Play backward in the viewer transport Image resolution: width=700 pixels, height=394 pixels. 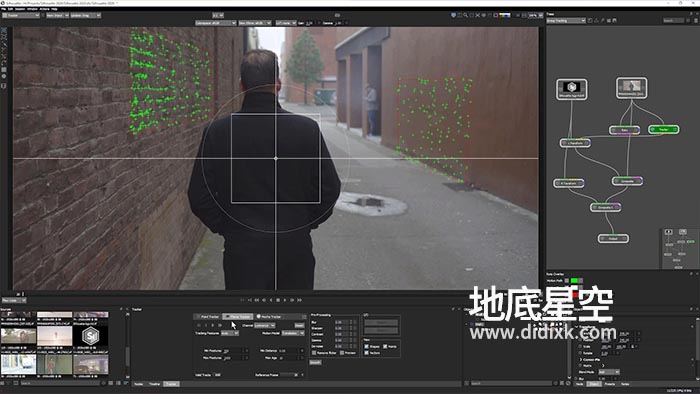click(x=271, y=300)
